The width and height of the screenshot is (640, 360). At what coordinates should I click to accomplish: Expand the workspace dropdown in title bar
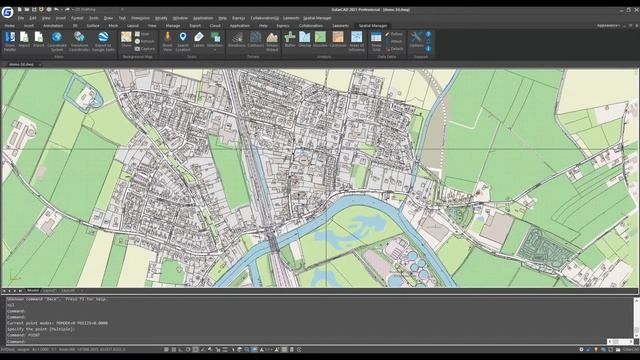coord(122,9)
